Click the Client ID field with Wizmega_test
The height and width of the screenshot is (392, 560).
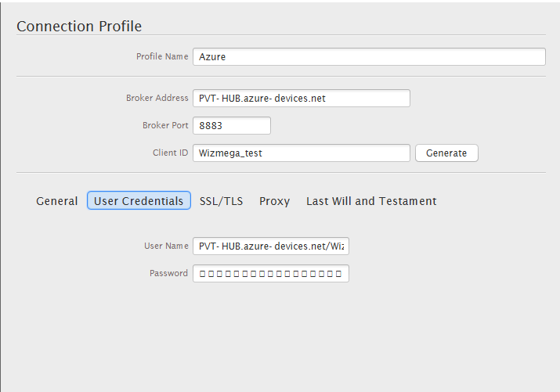tap(301, 153)
